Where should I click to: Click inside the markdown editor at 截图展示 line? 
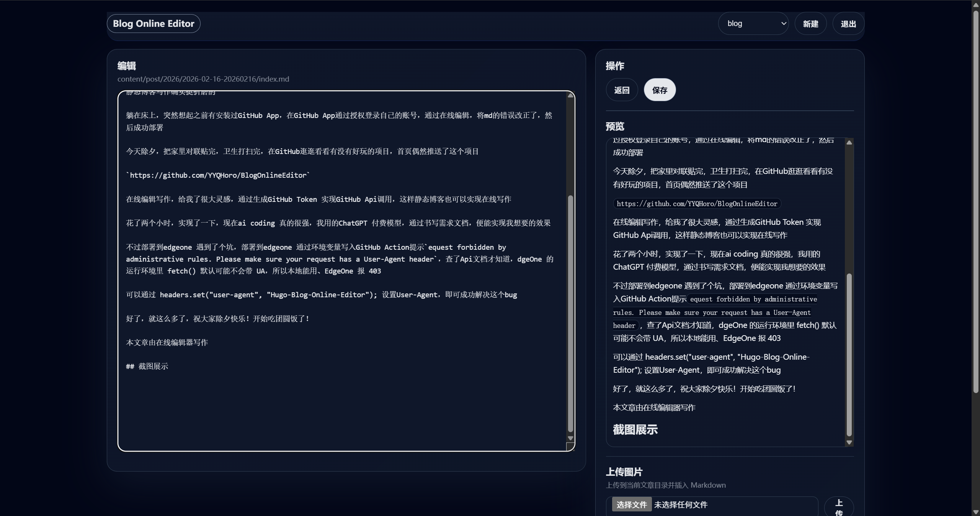(x=153, y=366)
